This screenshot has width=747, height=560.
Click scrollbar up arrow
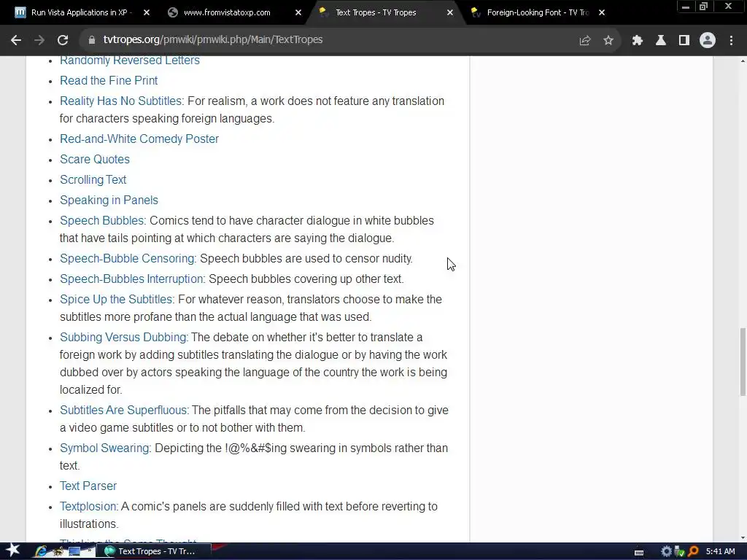click(x=742, y=61)
